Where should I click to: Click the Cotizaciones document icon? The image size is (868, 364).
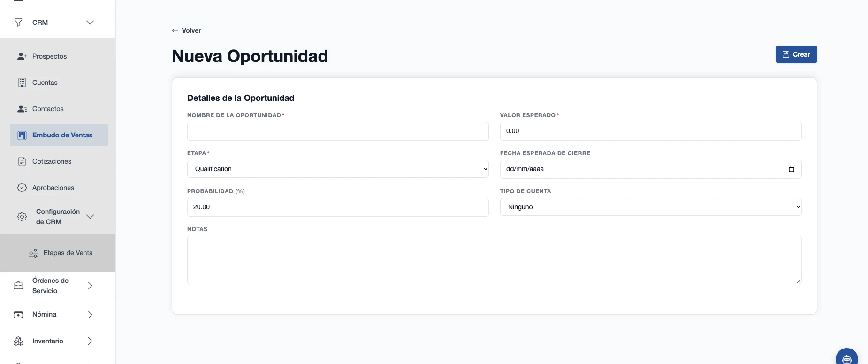22,161
